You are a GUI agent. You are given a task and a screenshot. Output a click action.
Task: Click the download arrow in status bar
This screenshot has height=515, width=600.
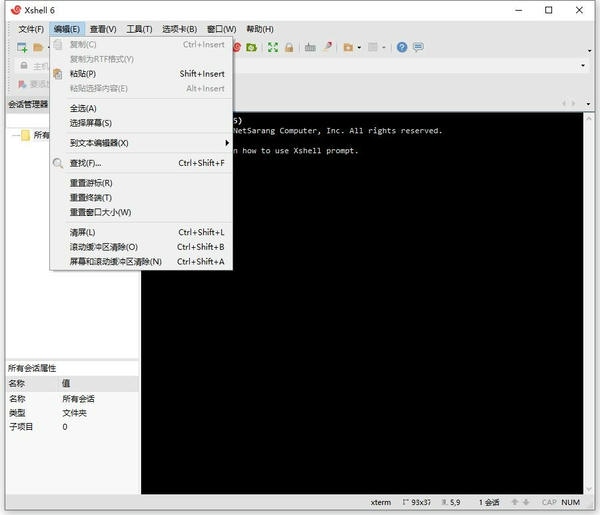pos(526,502)
